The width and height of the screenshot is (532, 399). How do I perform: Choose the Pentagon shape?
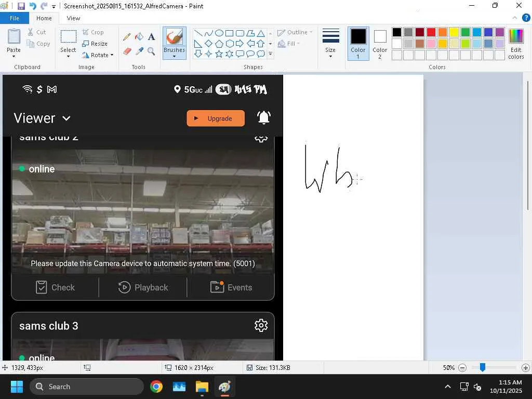click(219, 44)
